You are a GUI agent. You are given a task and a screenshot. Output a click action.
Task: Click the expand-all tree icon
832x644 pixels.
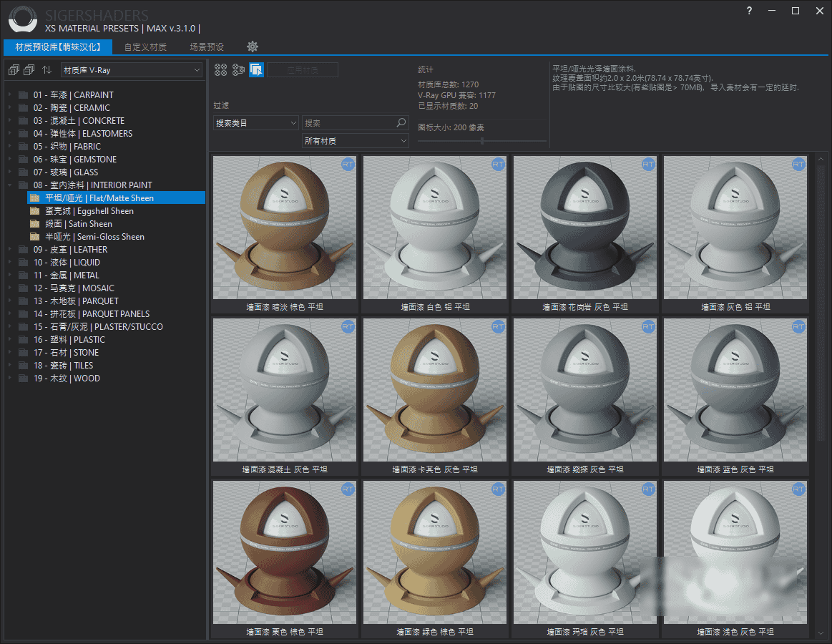tap(14, 69)
